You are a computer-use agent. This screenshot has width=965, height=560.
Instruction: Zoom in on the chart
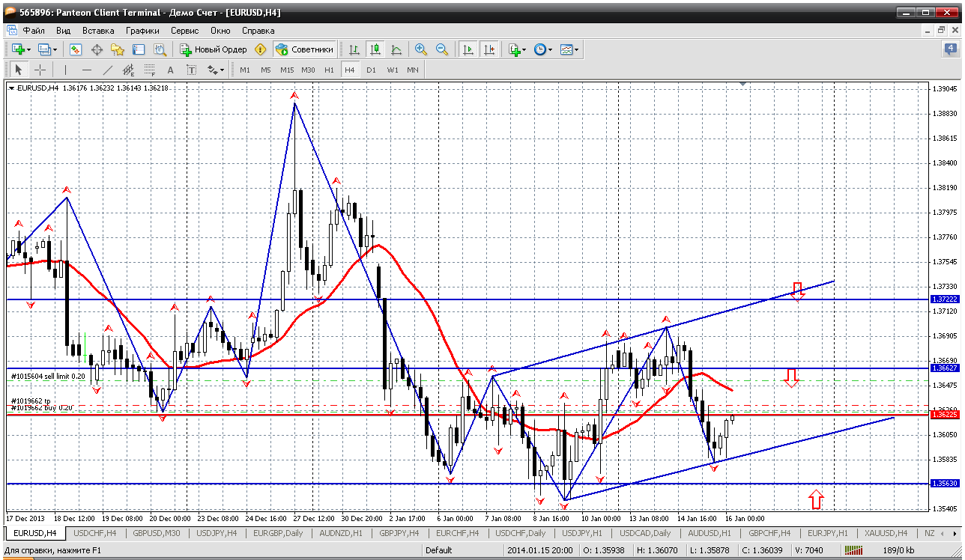421,49
